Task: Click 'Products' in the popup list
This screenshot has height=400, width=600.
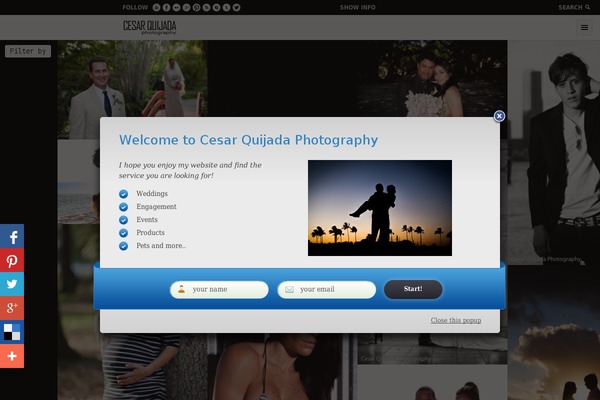Action: click(150, 233)
